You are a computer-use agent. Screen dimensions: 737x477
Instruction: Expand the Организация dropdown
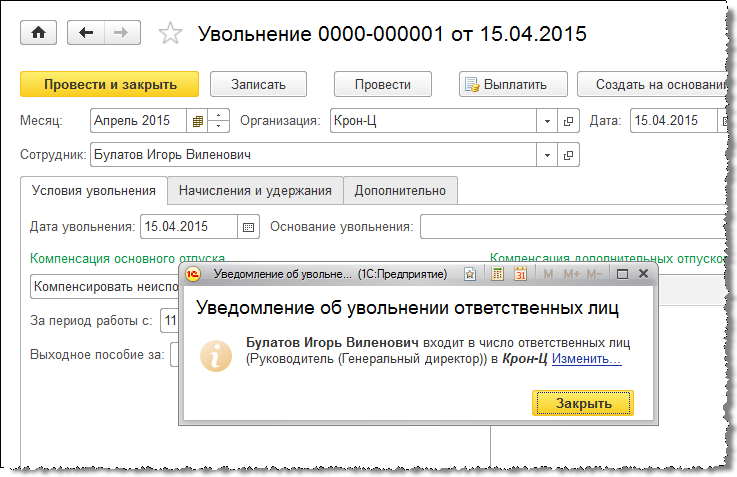[547, 121]
